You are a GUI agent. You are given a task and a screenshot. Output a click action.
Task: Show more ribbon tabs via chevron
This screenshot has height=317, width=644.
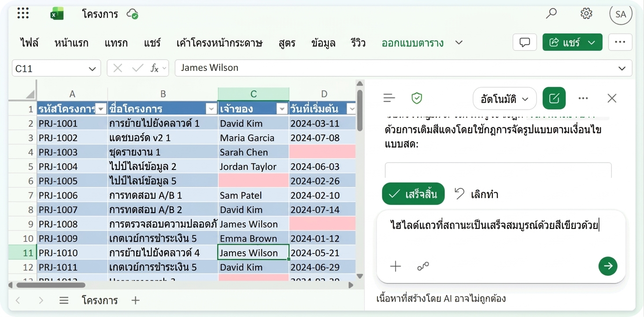459,43
